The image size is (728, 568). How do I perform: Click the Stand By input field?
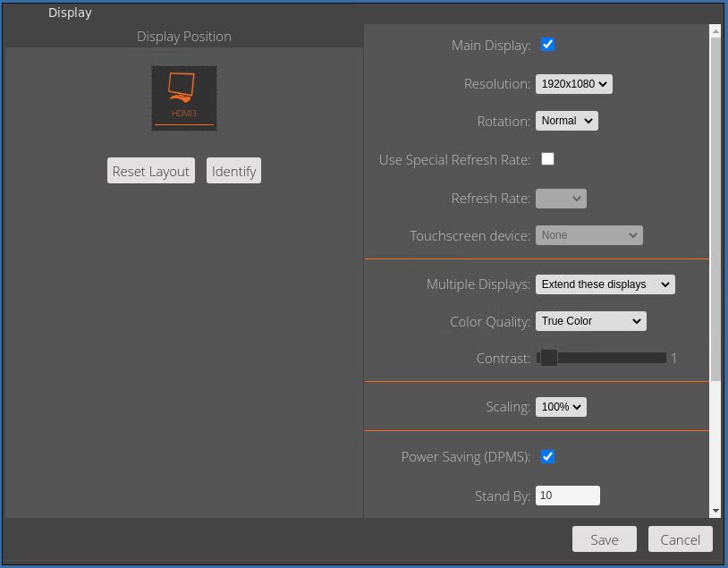click(567, 495)
